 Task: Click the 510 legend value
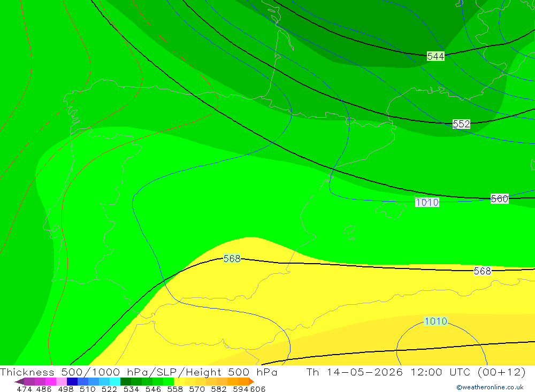(87, 389)
